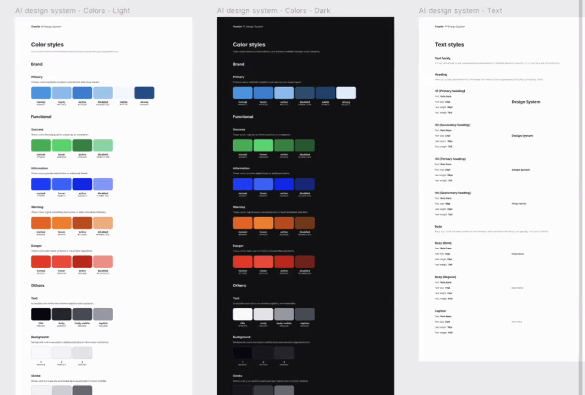Select the 'AI design system - Text' frame label

(x=460, y=10)
